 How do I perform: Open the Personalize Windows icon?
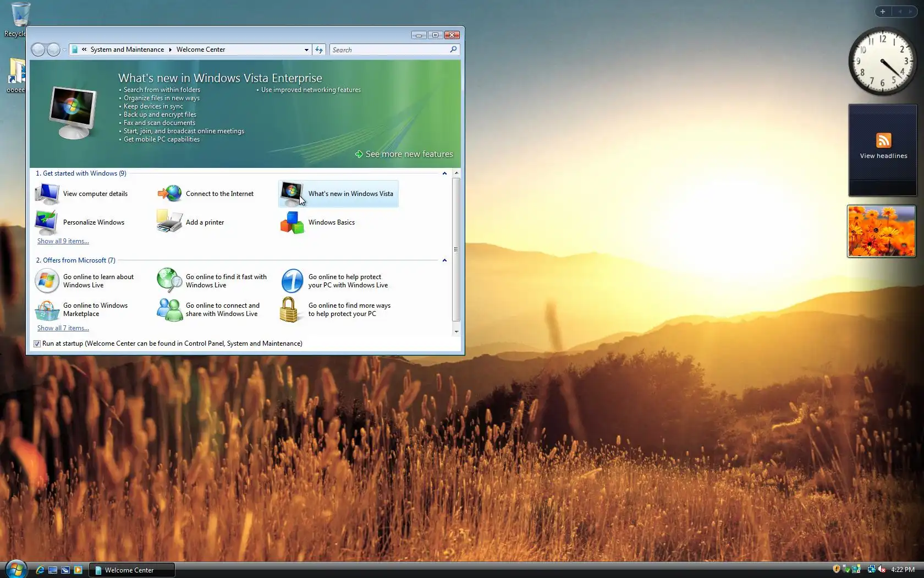[x=47, y=222]
